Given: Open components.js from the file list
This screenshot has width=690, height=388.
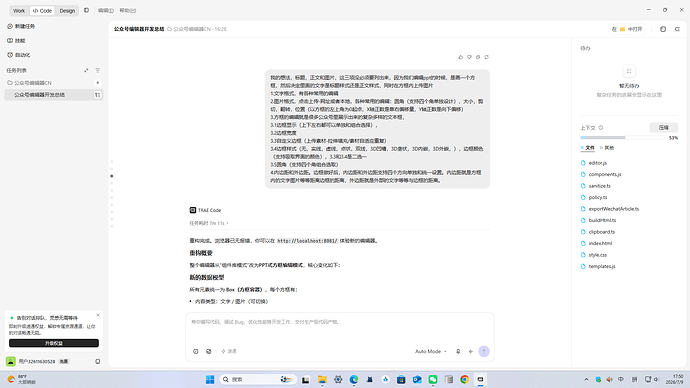Looking at the screenshot, I should pos(605,174).
